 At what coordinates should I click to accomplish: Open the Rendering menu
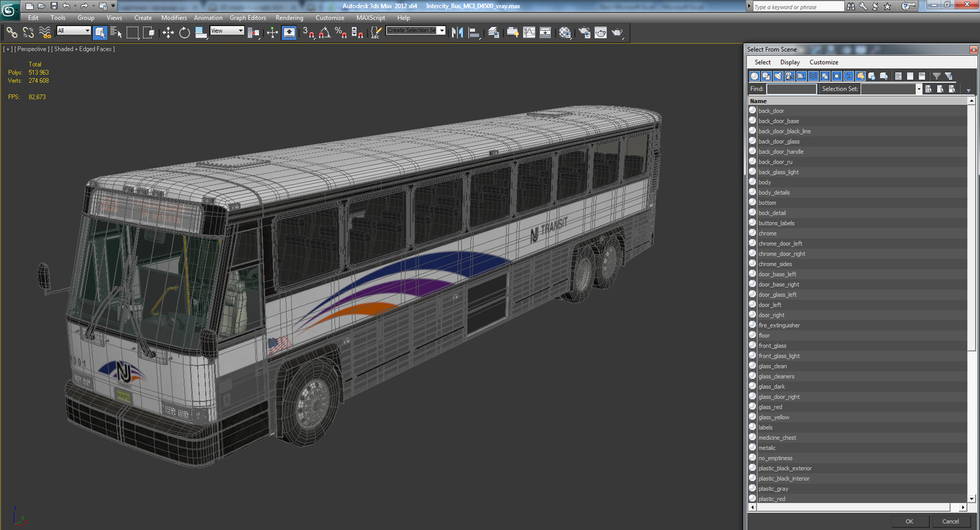click(x=289, y=18)
